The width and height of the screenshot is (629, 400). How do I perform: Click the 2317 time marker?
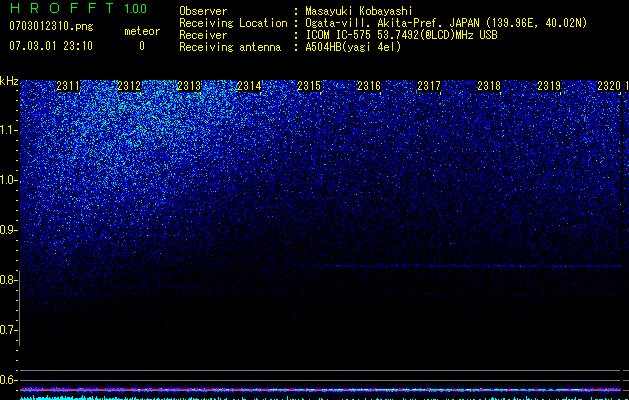tap(429, 86)
